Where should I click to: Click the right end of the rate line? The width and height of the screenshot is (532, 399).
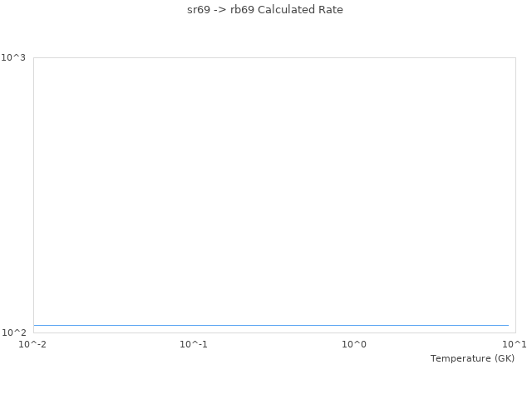508,325
